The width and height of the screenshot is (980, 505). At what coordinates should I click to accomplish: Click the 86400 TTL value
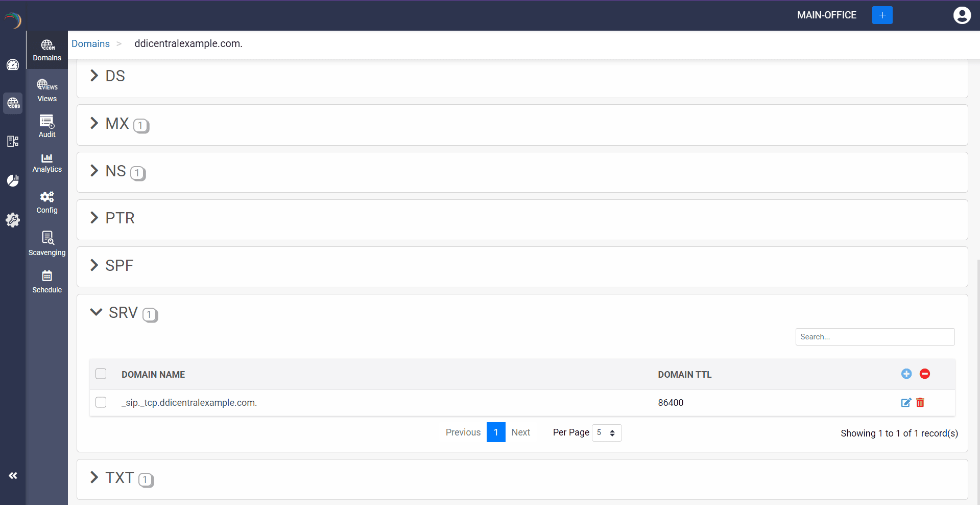pyautogui.click(x=671, y=403)
